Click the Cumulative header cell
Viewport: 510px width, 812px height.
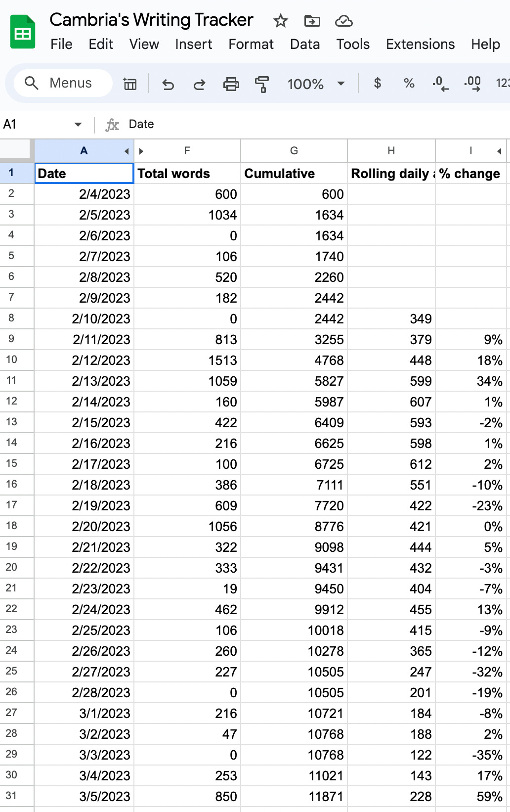294,174
